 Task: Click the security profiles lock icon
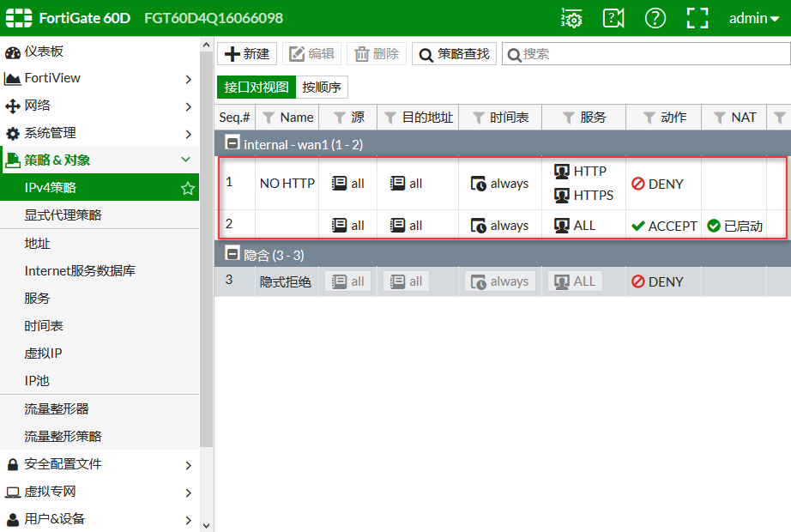click(13, 464)
